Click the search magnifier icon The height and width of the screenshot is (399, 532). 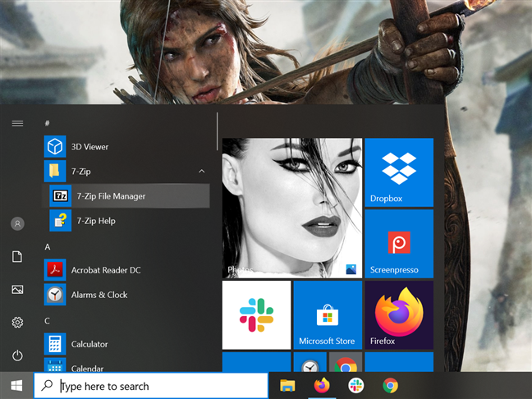click(47, 385)
